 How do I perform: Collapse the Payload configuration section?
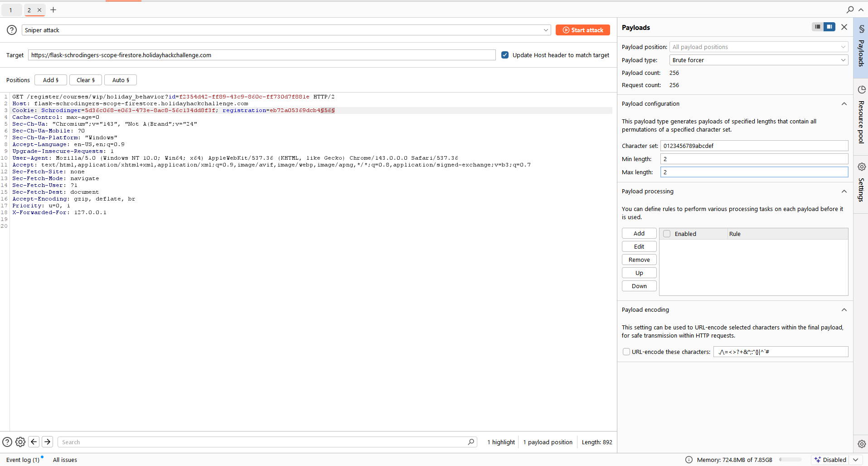[844, 104]
